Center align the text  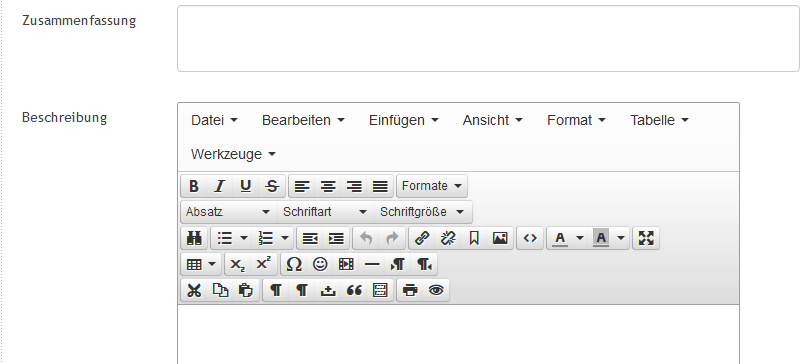[328, 186]
